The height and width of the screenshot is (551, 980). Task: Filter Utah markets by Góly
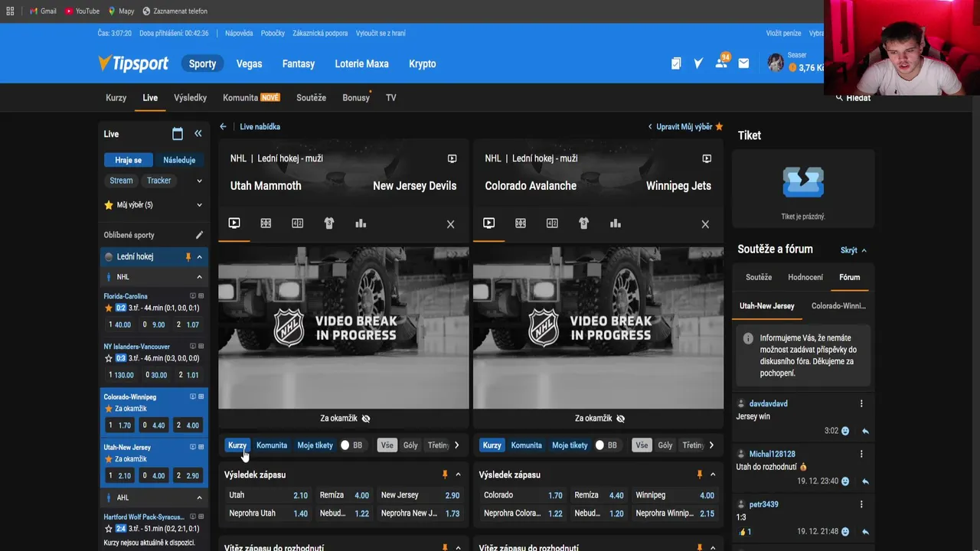pyautogui.click(x=410, y=445)
